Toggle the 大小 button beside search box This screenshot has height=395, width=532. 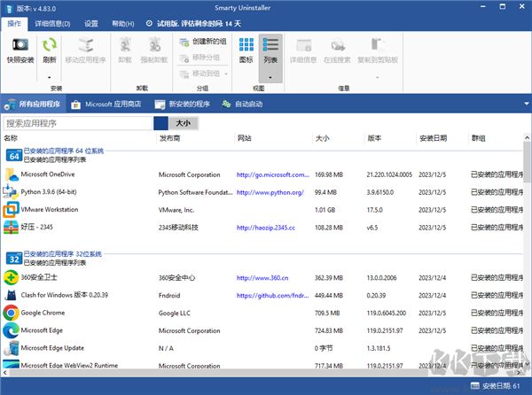pos(182,124)
